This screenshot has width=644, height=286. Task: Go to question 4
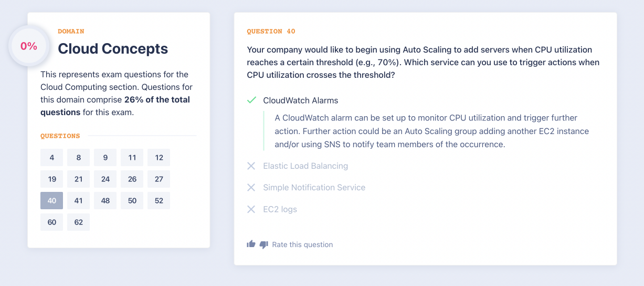coord(52,157)
